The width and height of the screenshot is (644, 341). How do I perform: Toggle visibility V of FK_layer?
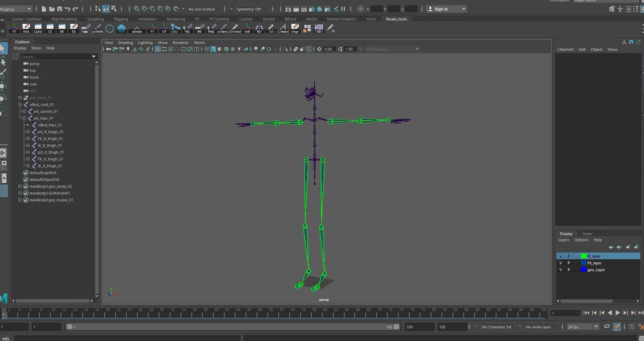click(x=561, y=263)
